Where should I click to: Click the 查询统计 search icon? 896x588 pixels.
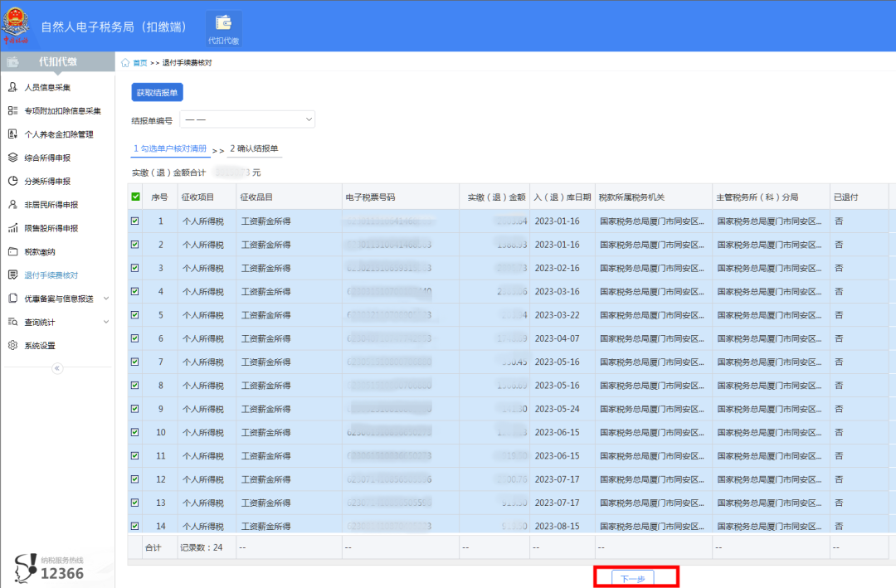[12, 322]
